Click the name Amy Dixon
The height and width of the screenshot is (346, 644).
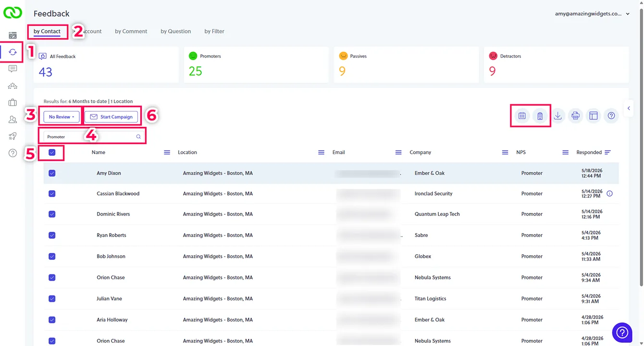109,173
